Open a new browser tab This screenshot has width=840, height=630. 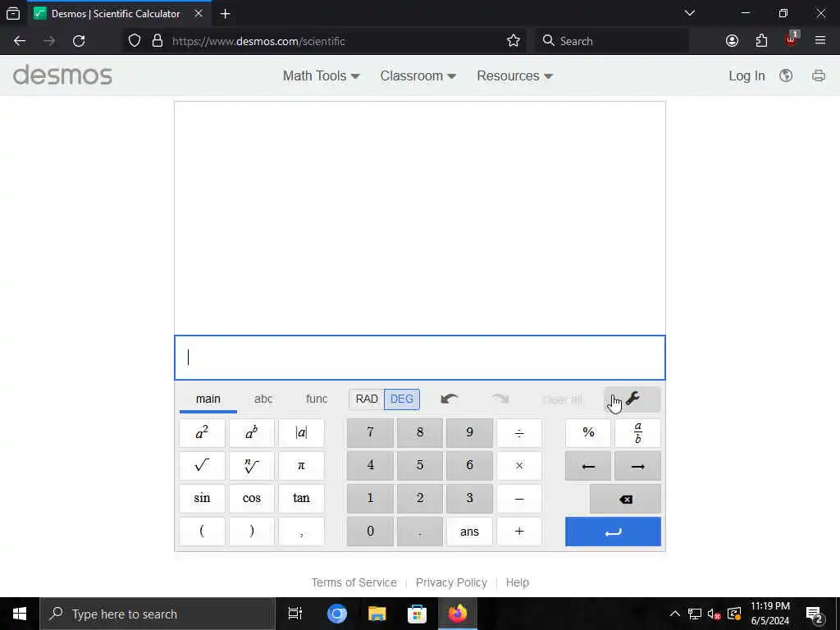[225, 14]
